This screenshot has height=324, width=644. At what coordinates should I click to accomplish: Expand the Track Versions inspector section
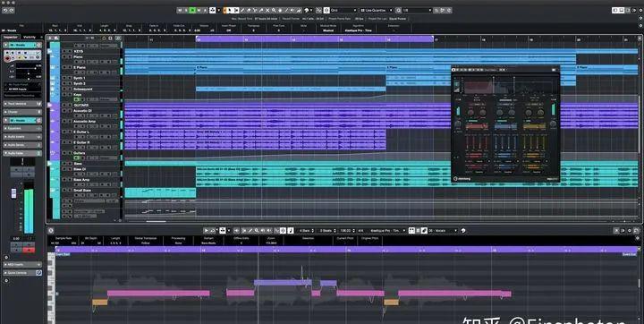click(22, 104)
